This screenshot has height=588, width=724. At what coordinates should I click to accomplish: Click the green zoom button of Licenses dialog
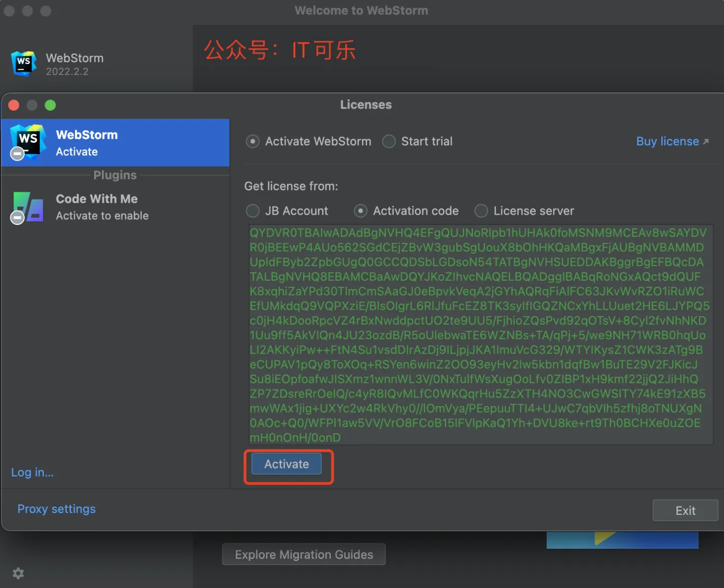click(x=50, y=105)
